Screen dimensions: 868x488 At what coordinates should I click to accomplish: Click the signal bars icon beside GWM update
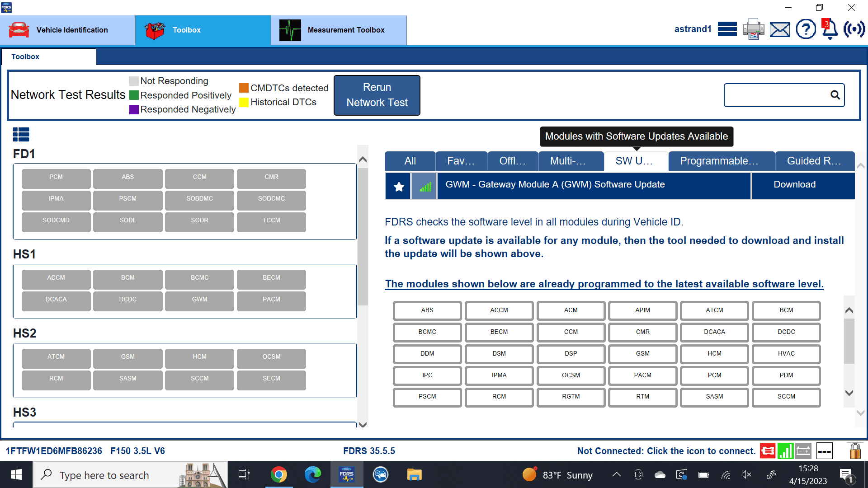coord(424,186)
